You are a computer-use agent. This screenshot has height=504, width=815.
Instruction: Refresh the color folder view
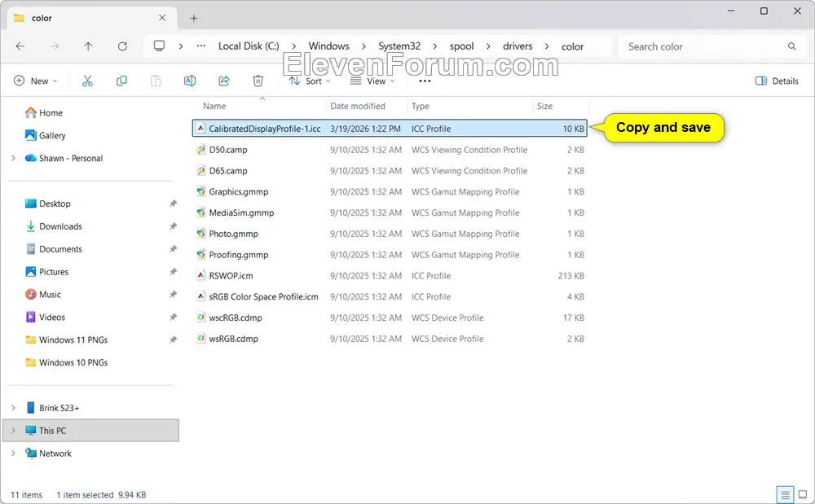coord(123,46)
